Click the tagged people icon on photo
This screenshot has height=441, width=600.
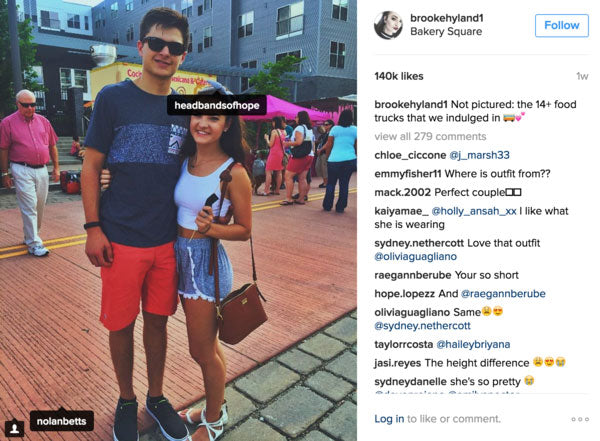click(14, 428)
